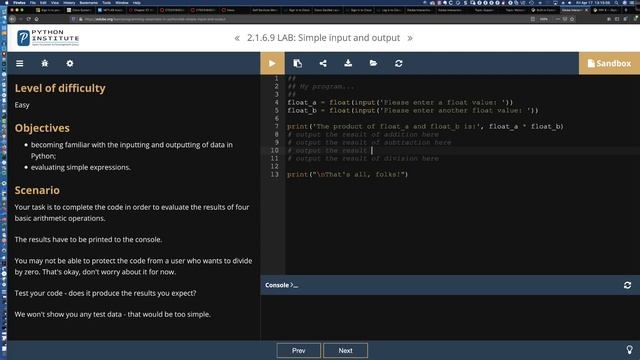Click the 'Level of difficulty' heading

60,88
